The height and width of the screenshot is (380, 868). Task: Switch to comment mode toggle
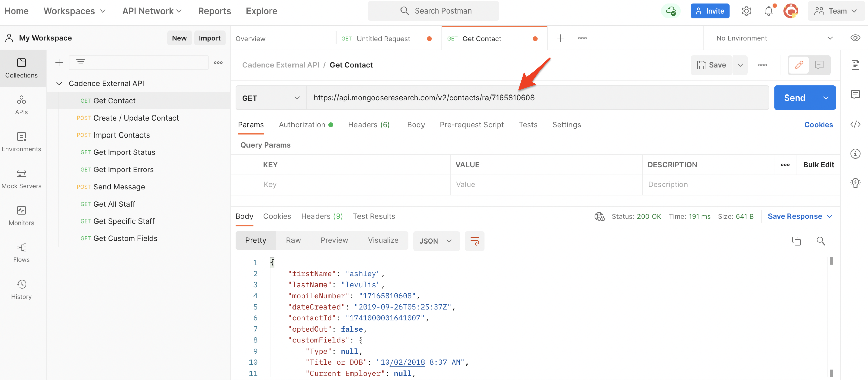(x=819, y=65)
